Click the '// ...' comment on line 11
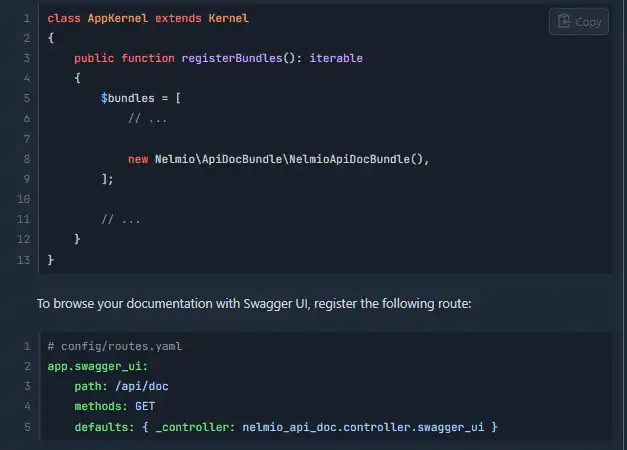627x450 pixels. point(121,220)
